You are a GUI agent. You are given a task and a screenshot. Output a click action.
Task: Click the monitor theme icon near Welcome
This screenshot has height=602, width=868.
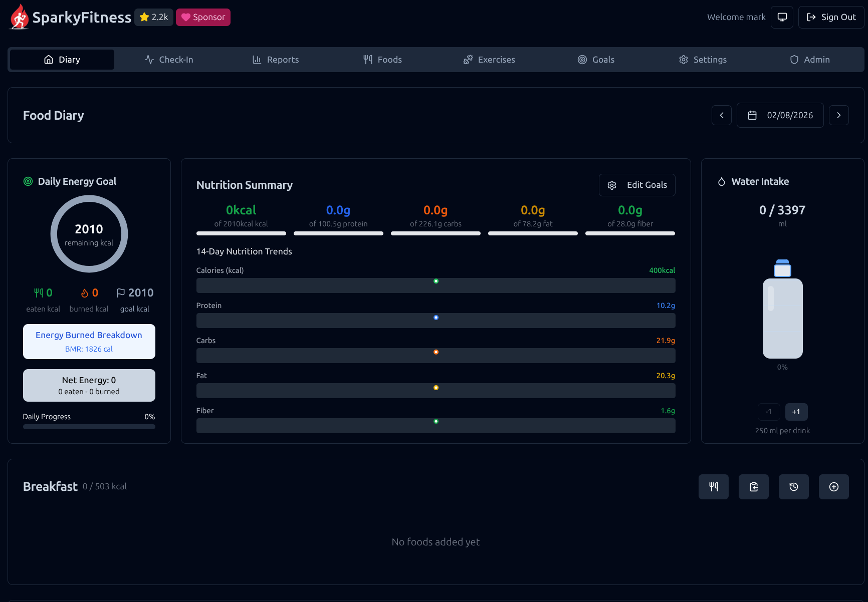782,17
